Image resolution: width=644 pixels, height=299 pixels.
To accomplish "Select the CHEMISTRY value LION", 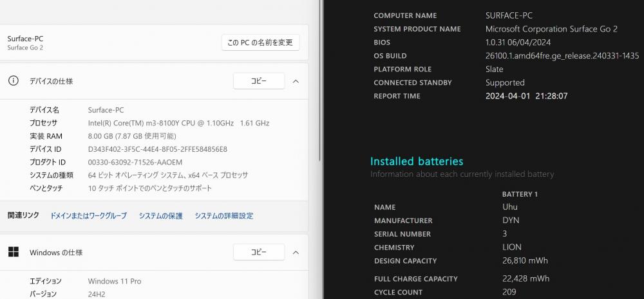I will pyautogui.click(x=512, y=248).
